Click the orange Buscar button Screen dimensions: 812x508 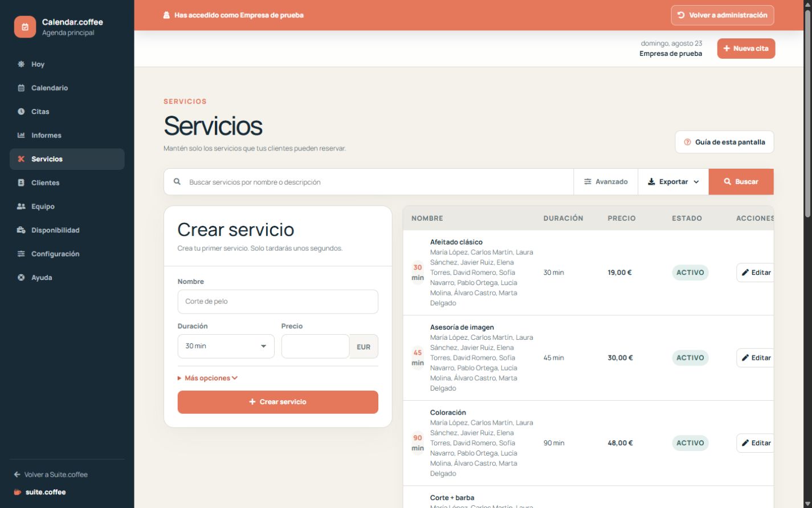click(741, 182)
